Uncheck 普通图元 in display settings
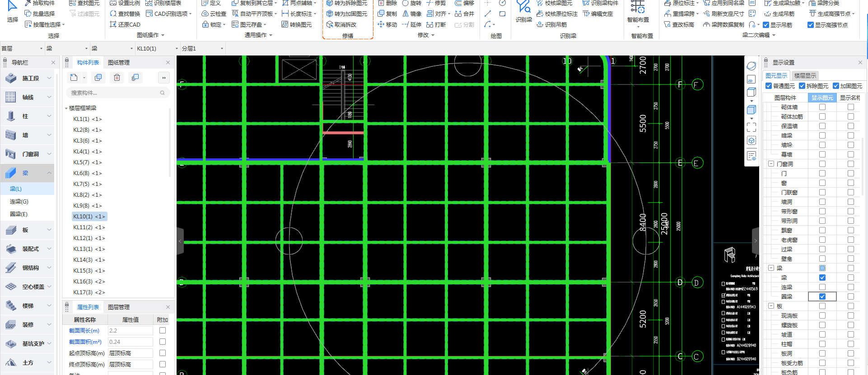868x375 pixels. (x=769, y=86)
